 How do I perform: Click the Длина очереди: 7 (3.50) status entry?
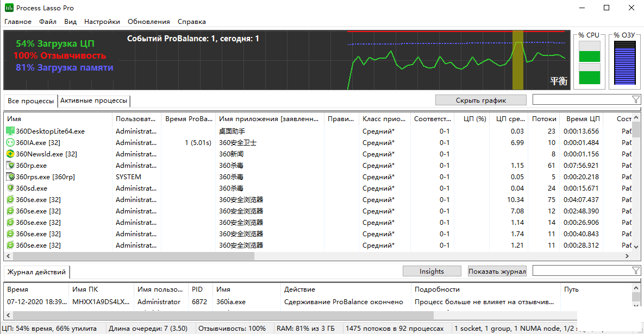point(148,328)
